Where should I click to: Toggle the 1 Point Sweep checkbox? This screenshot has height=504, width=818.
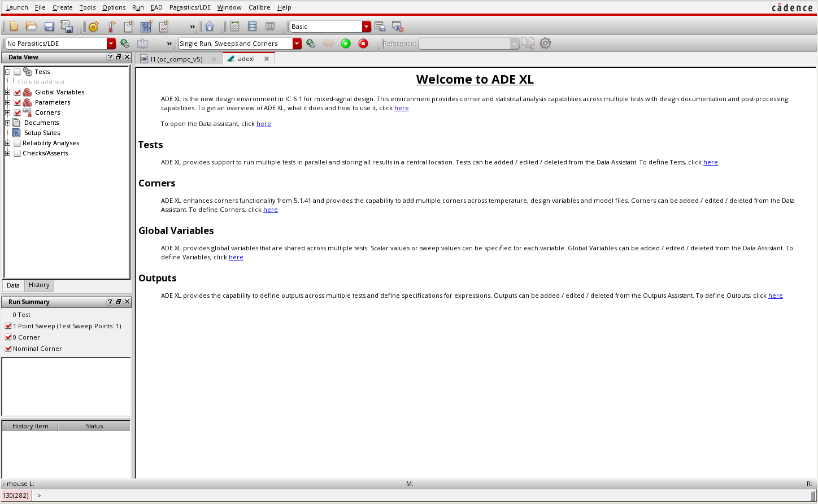coord(8,326)
